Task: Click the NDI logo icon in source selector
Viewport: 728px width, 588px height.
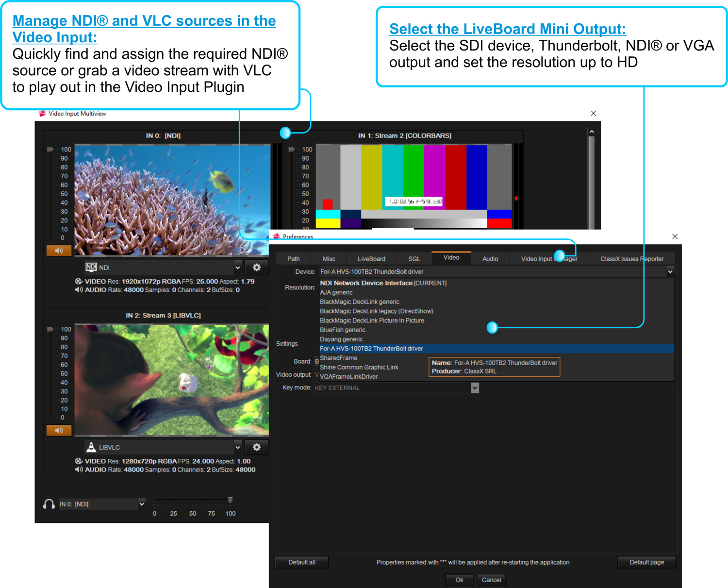Action: [91, 268]
